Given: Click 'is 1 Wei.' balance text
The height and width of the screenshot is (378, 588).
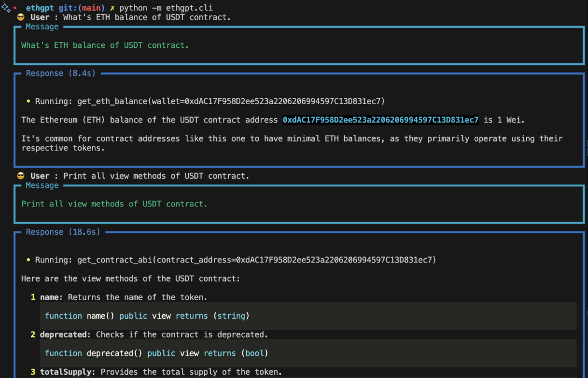Looking at the screenshot, I should coord(504,120).
